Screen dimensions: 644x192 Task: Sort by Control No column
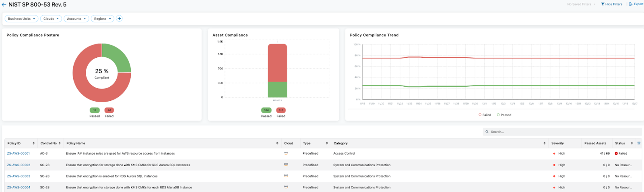[60, 143]
